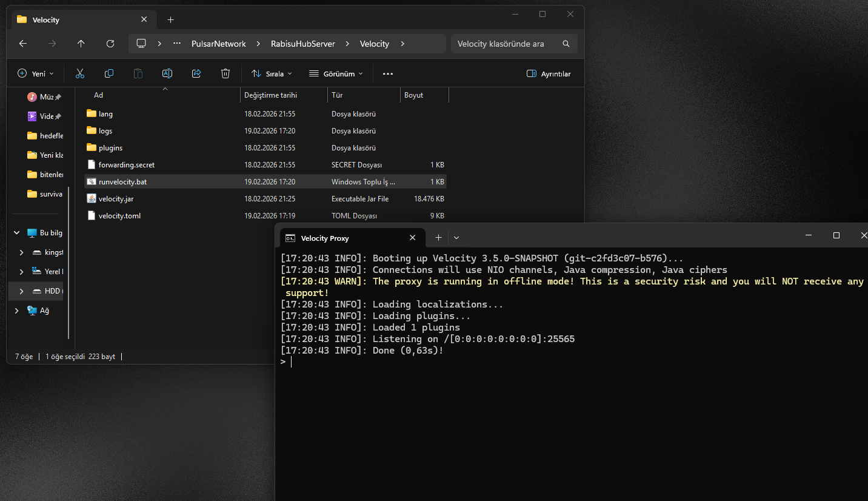
Task: Add a new File Explorer tab
Action: (x=170, y=19)
